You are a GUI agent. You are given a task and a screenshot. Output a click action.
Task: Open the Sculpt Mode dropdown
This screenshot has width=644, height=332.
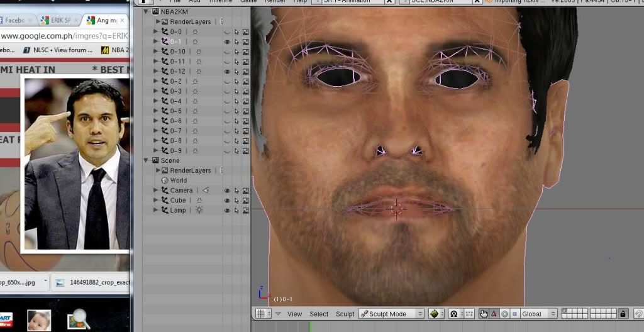pos(391,314)
